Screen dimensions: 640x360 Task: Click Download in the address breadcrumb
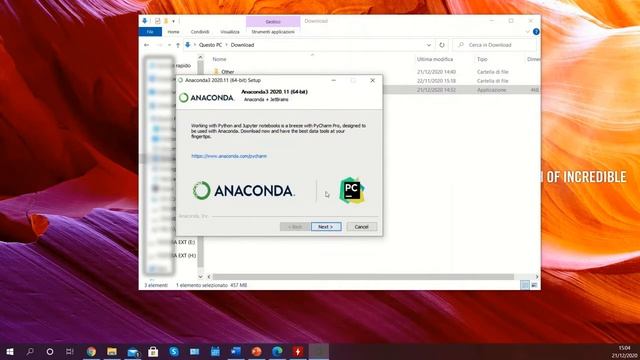coord(242,45)
